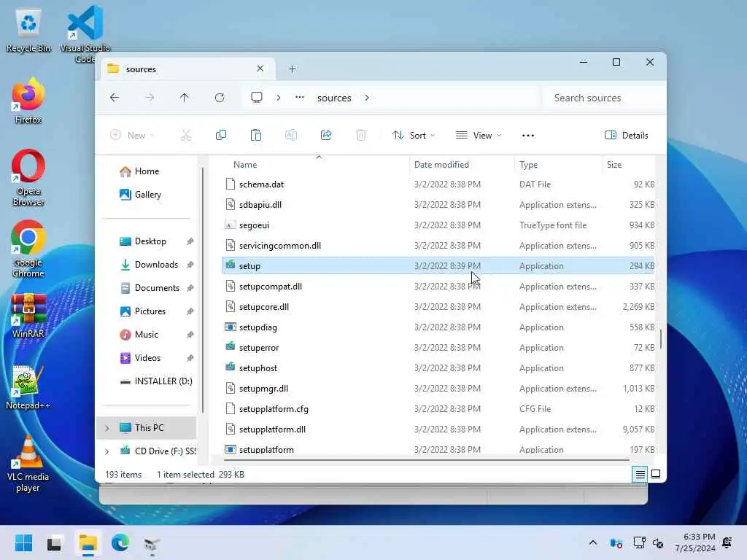This screenshot has width=747, height=560.
Task: Select the Opera Browser desktop icon
Action: click(28, 177)
